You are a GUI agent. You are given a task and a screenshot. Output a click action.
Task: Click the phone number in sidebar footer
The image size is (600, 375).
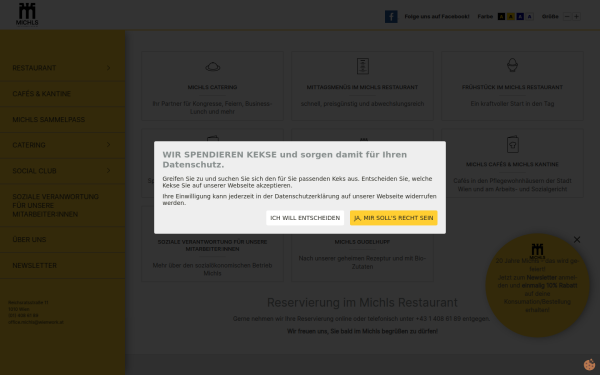coord(23,316)
